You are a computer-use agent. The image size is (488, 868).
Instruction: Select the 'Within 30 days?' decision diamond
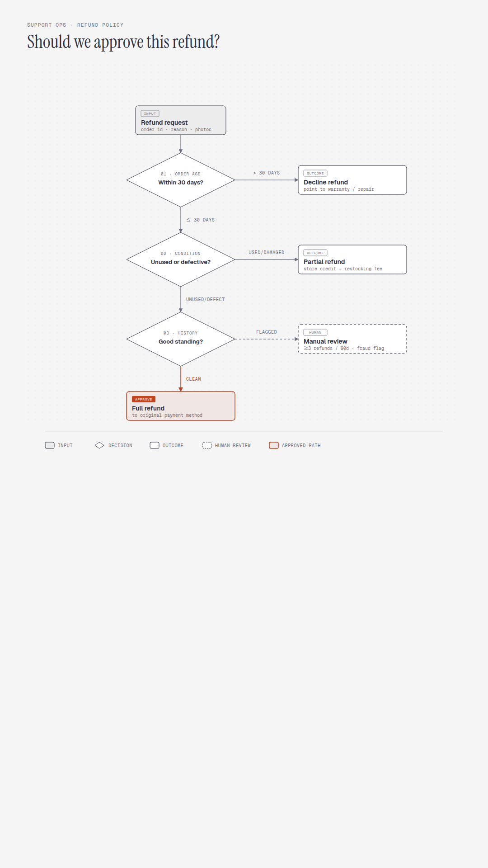[x=181, y=180]
